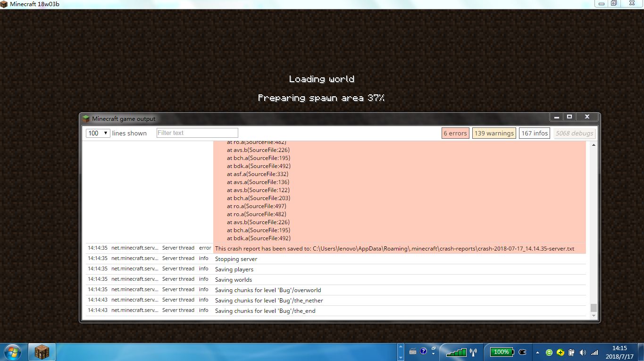Screen dimensions: 644x361
Task: Minimize the Minecraft 18w03b main window
Action: (601, 4)
